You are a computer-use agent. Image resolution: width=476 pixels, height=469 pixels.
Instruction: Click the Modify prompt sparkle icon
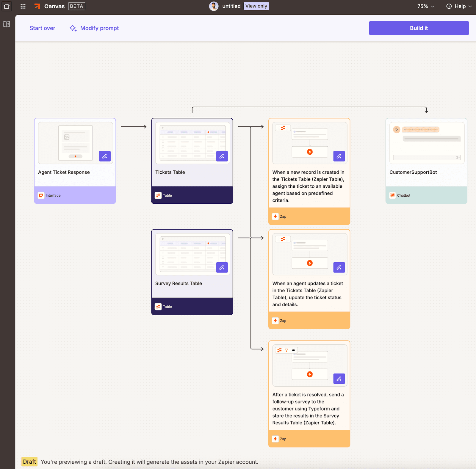73,28
